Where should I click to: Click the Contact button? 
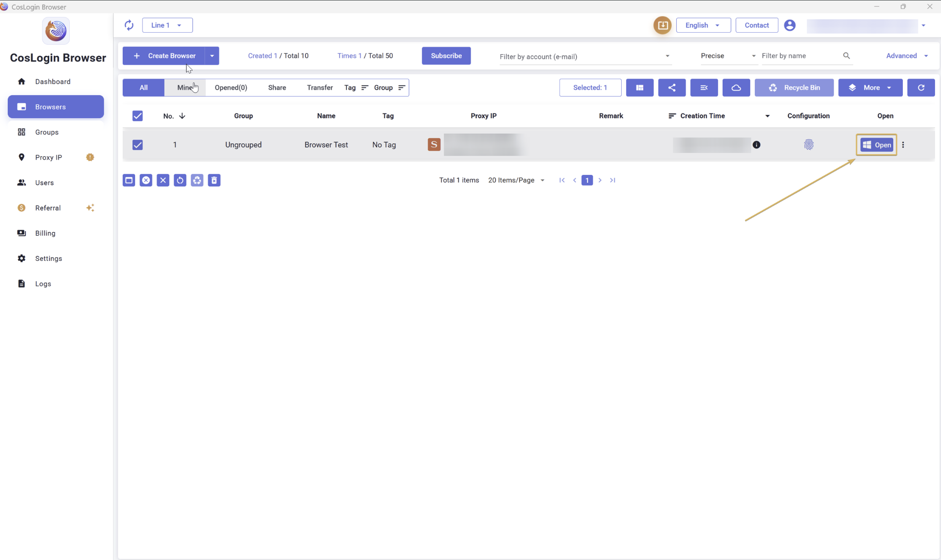click(757, 25)
